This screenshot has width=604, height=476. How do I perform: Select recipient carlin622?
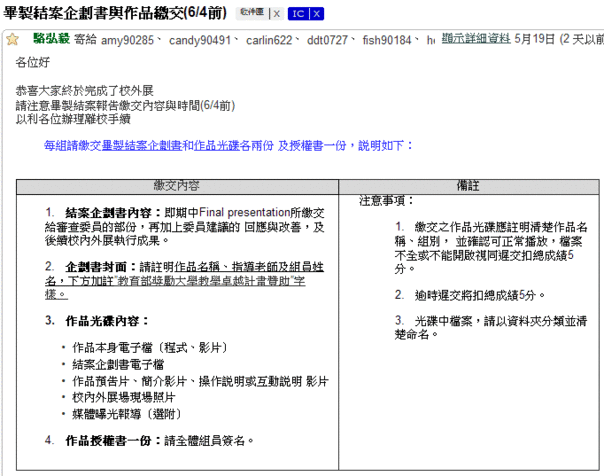(261, 40)
